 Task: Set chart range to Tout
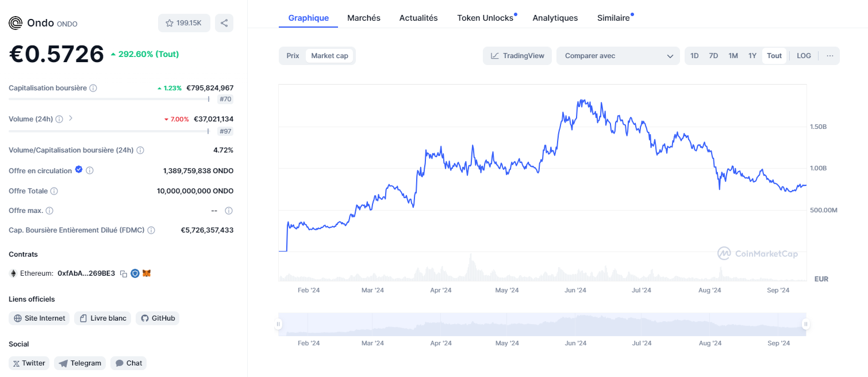pyautogui.click(x=774, y=56)
